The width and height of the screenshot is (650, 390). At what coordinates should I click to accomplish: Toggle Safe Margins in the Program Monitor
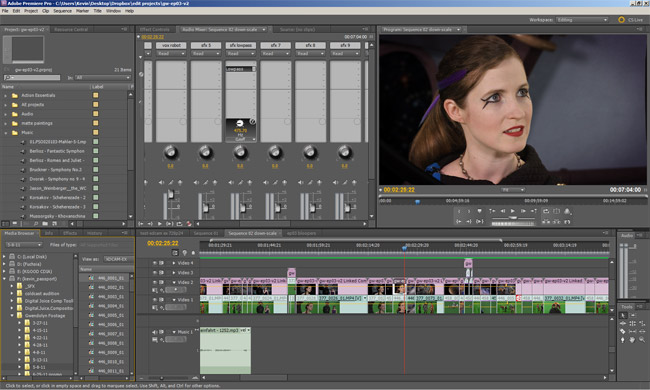pos(556,211)
